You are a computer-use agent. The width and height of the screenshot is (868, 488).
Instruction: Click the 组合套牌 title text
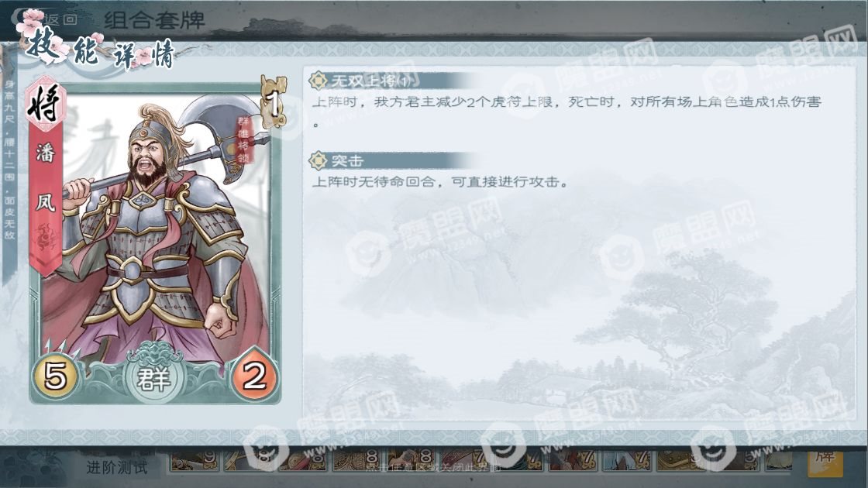coord(154,20)
